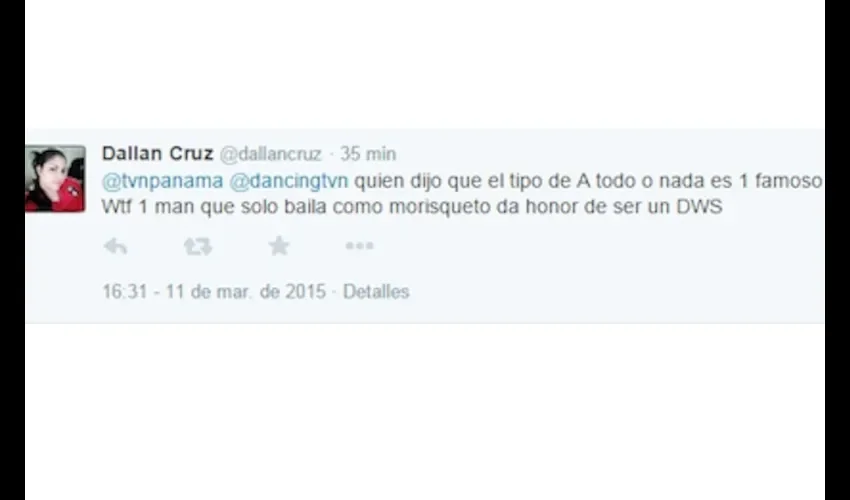Favorite the tweet with the star icon
Screen dimensions: 850x500
[x=279, y=246]
